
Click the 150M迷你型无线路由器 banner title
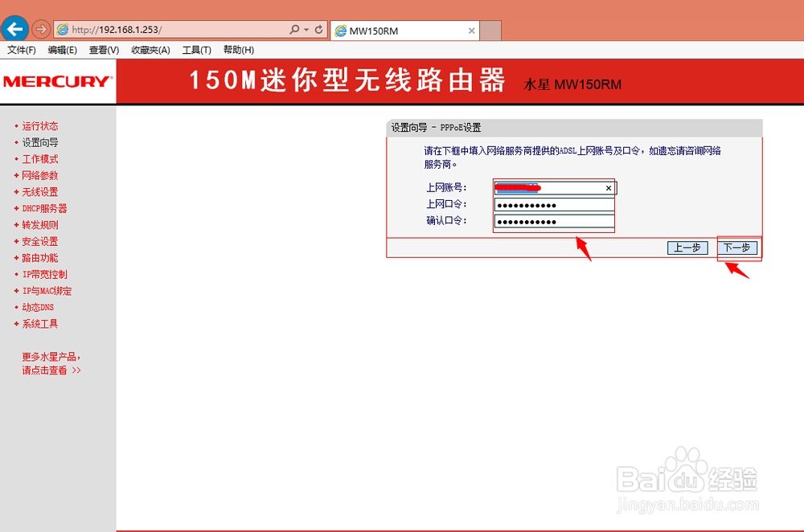(x=347, y=80)
